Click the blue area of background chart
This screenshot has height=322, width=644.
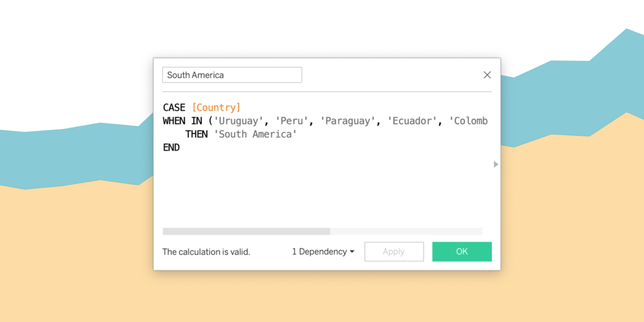click(x=62, y=156)
